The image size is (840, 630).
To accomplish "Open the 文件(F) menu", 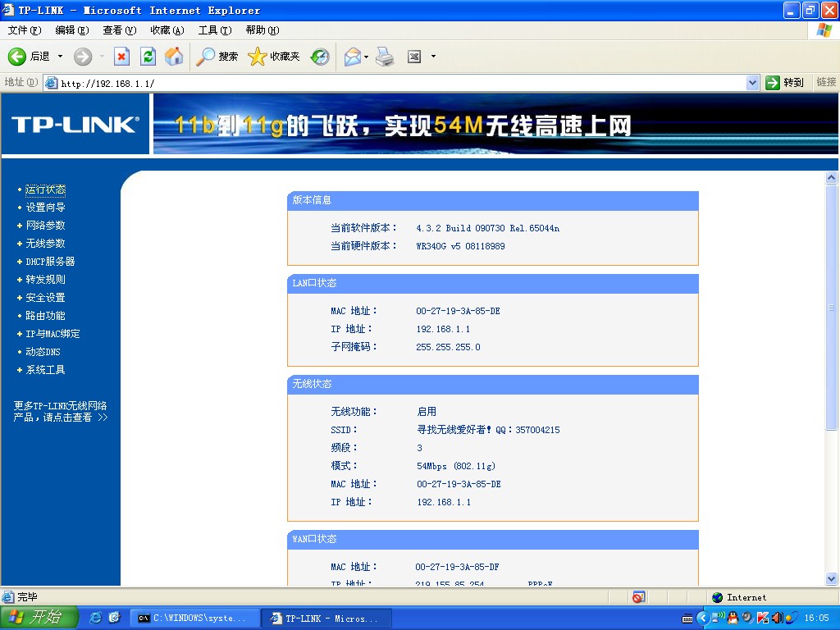I will [25, 30].
